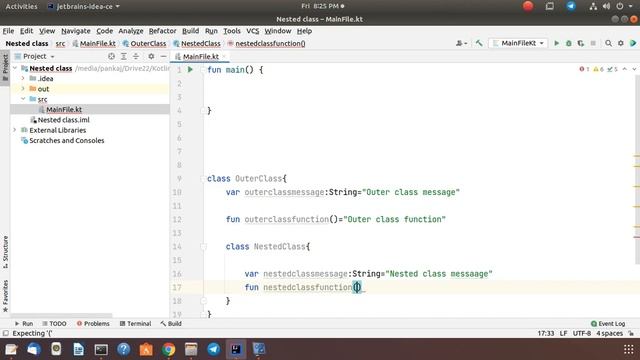Screen dimensions: 640x360
Task: Toggle the Favorites side tool tab
Action: pos(5,296)
